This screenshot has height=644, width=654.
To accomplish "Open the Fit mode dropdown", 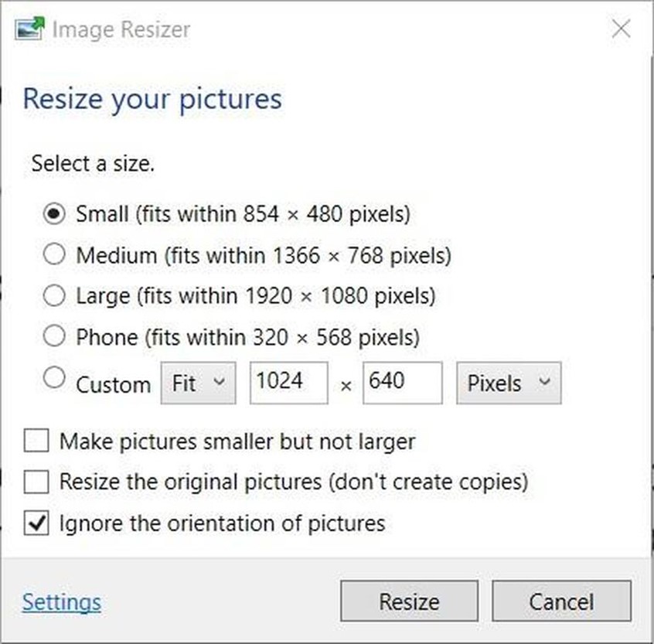I will tap(199, 383).
